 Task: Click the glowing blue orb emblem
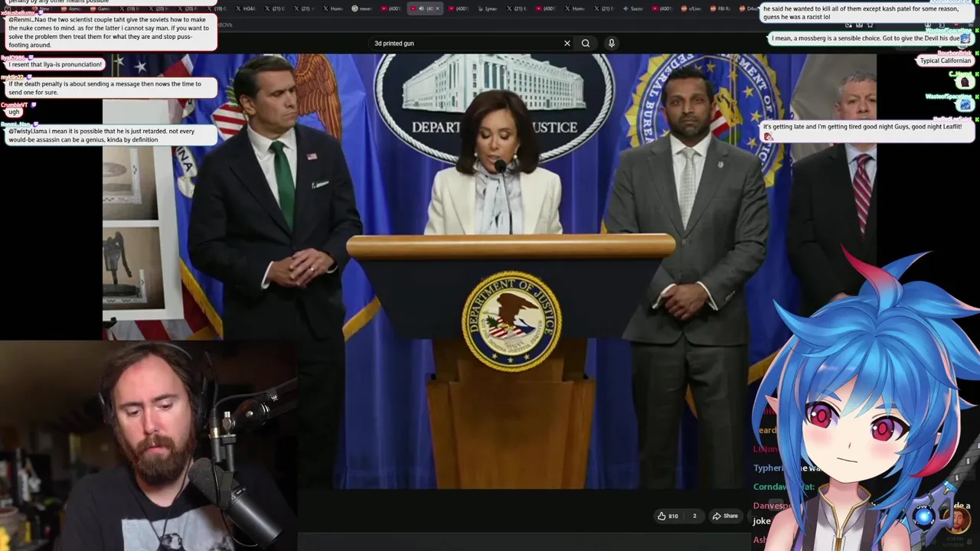tap(924, 517)
